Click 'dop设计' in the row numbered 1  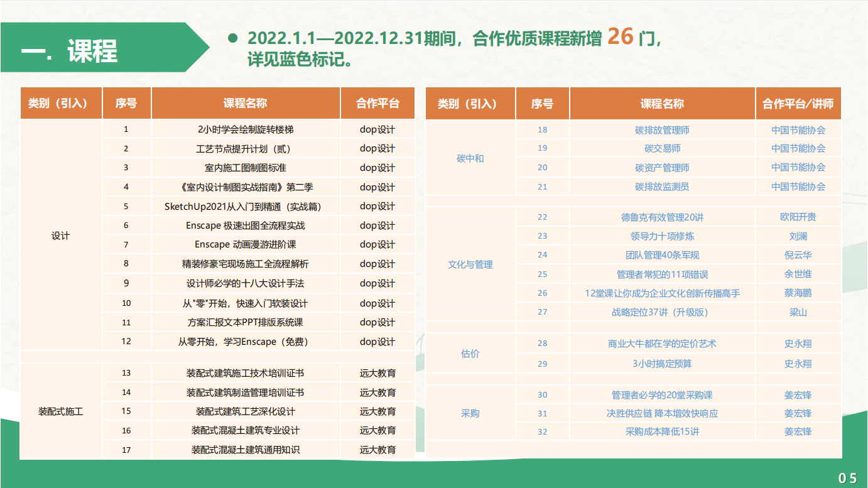(x=377, y=129)
